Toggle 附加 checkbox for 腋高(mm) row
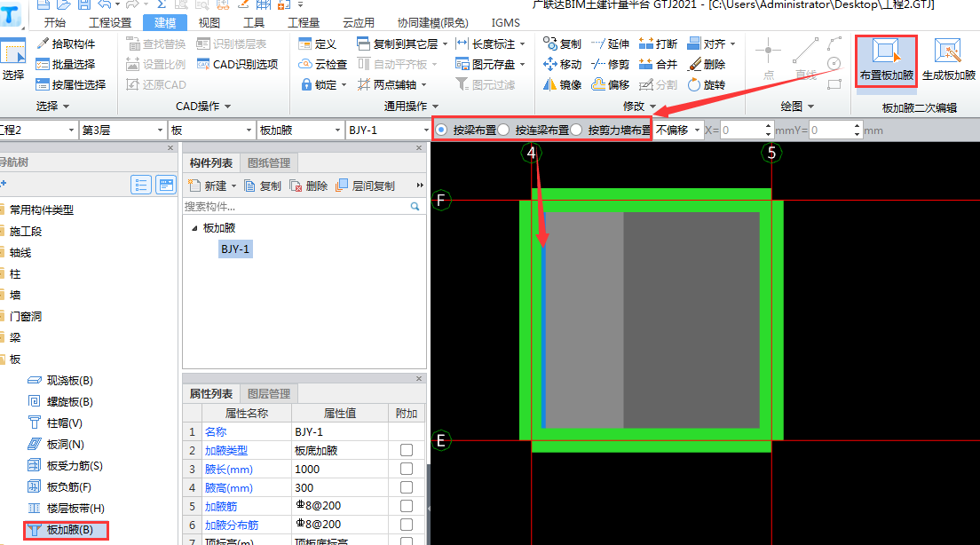The width and height of the screenshot is (980, 545). (x=407, y=487)
